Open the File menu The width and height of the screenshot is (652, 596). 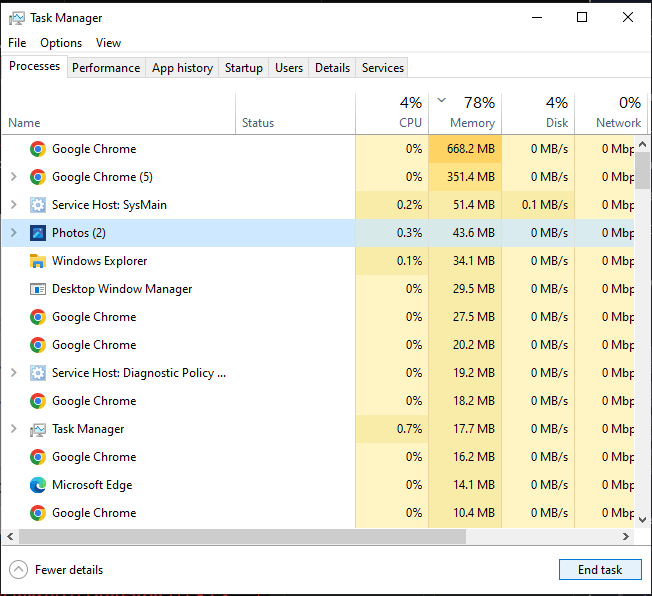click(17, 43)
